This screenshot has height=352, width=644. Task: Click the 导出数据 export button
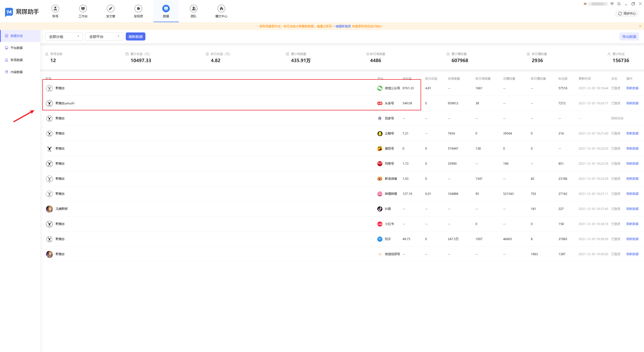click(629, 37)
